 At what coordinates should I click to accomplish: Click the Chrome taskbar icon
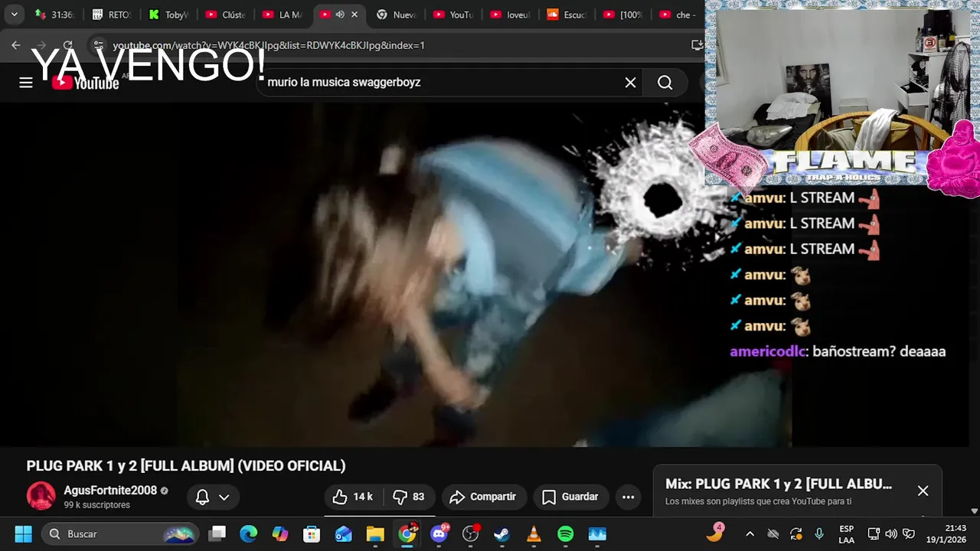407,533
